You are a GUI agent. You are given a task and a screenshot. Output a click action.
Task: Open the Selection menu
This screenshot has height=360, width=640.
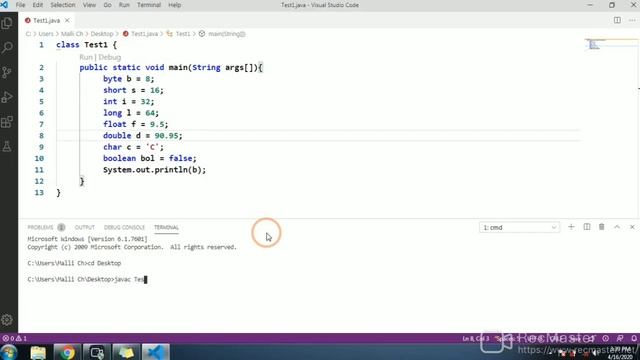tap(62, 5)
